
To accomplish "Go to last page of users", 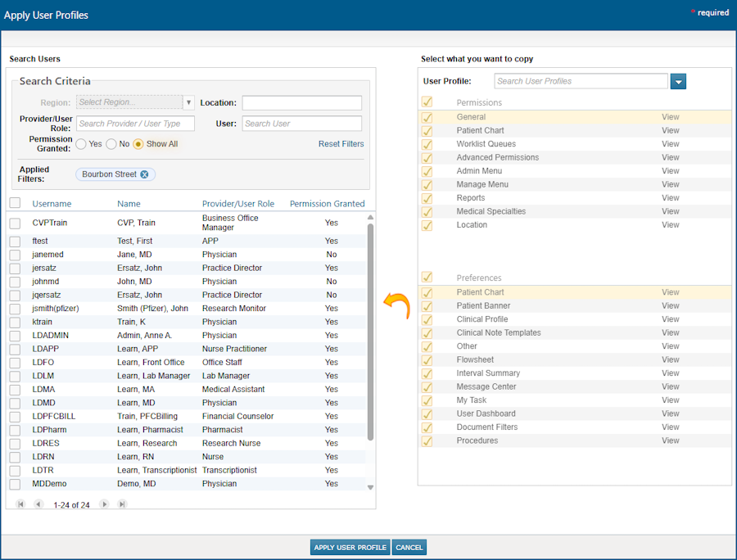I will click(x=122, y=504).
